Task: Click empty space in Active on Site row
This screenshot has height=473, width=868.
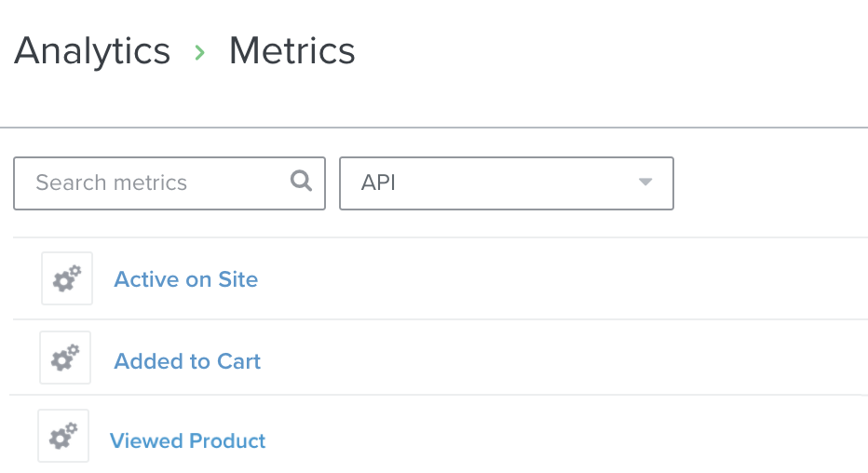Action: [x=559, y=279]
